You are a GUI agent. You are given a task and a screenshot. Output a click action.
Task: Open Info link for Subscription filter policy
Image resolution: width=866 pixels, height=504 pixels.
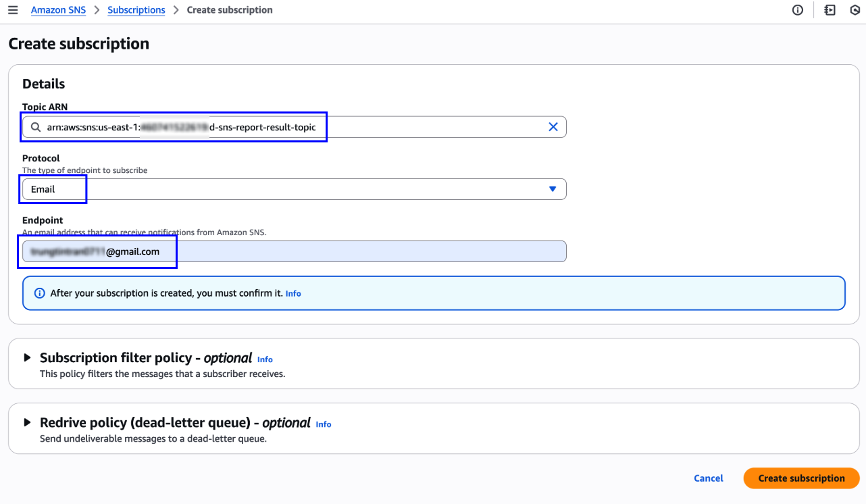(x=265, y=359)
